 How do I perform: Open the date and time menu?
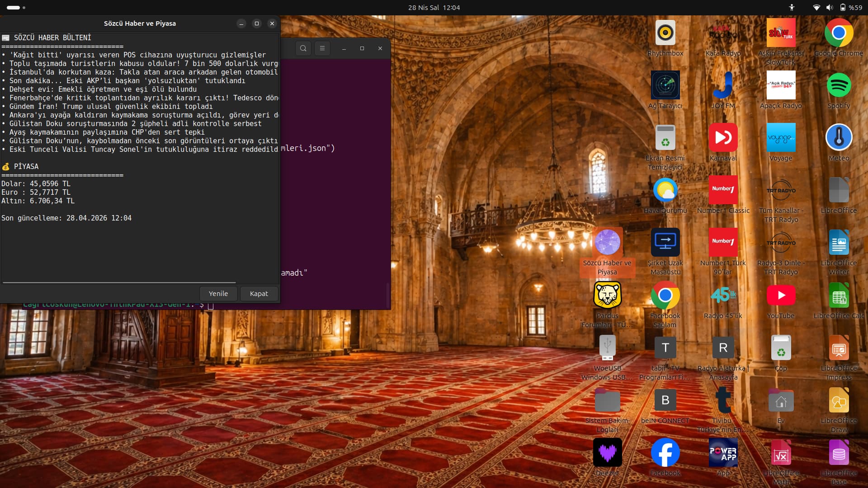434,8
